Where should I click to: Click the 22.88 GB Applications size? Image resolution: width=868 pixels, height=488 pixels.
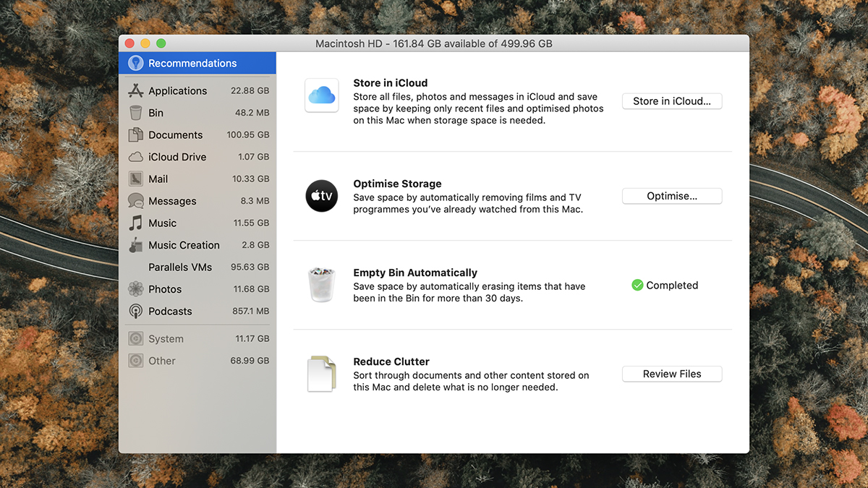(x=250, y=91)
